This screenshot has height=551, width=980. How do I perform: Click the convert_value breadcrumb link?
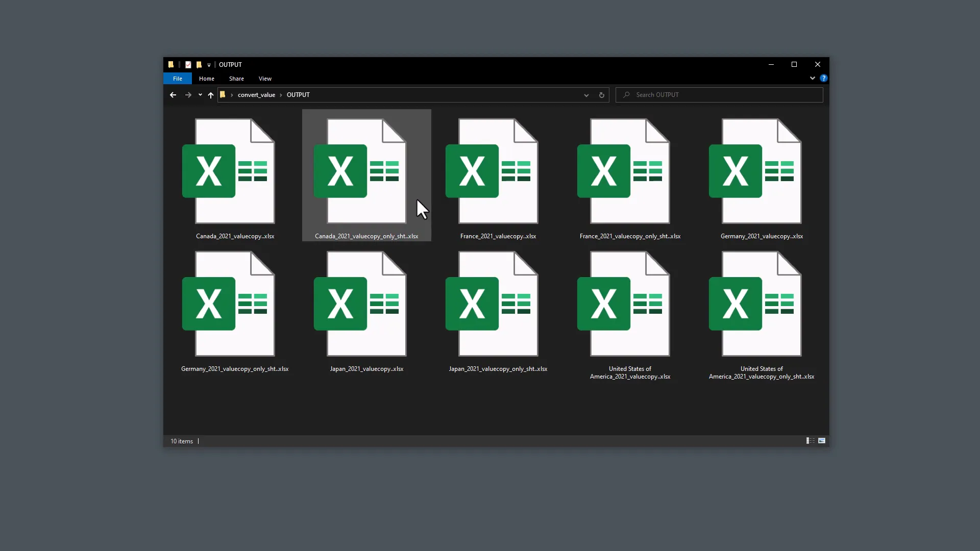pyautogui.click(x=256, y=95)
